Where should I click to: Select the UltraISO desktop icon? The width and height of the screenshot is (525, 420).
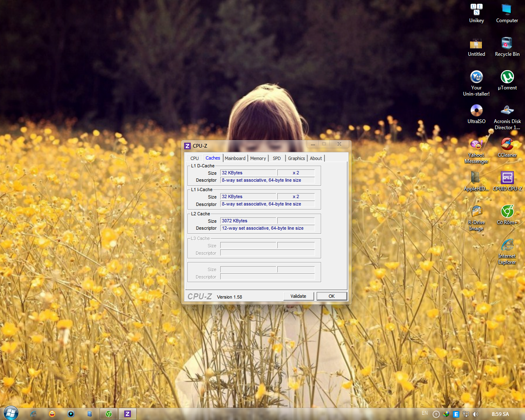476,114
